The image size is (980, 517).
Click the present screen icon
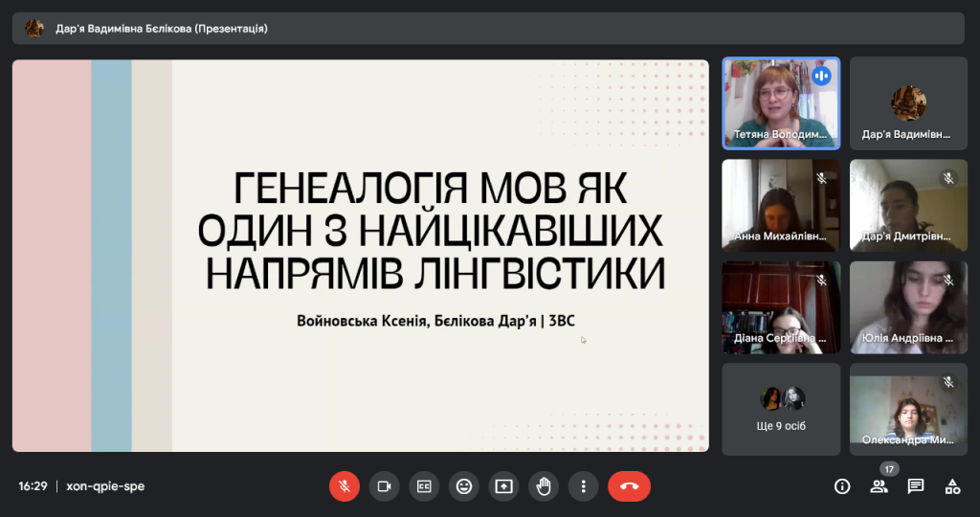click(x=504, y=486)
